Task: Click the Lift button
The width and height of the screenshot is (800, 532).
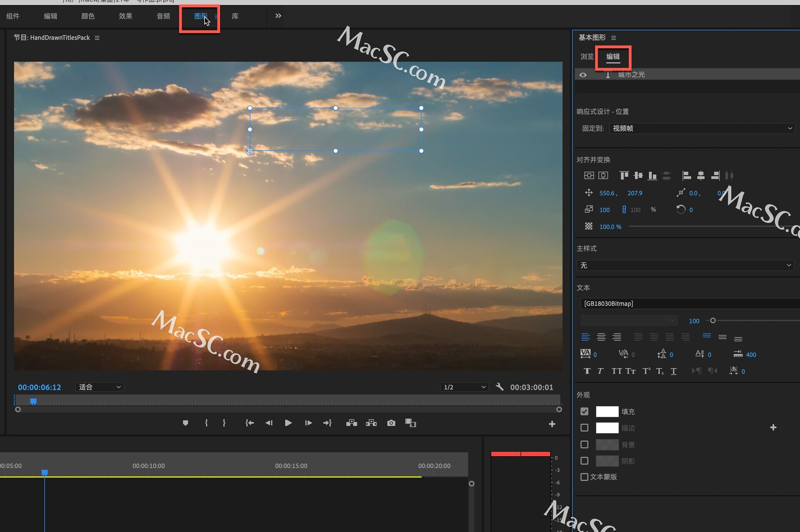Action: pos(351,423)
